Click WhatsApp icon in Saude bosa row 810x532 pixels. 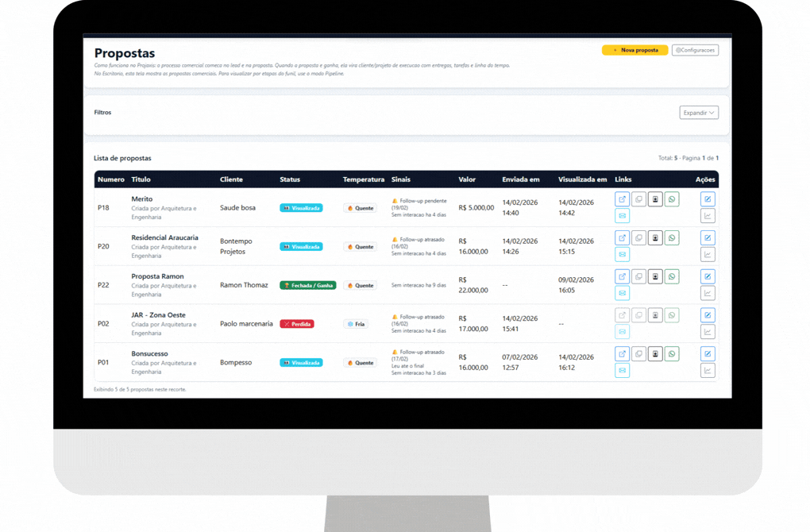(672, 199)
